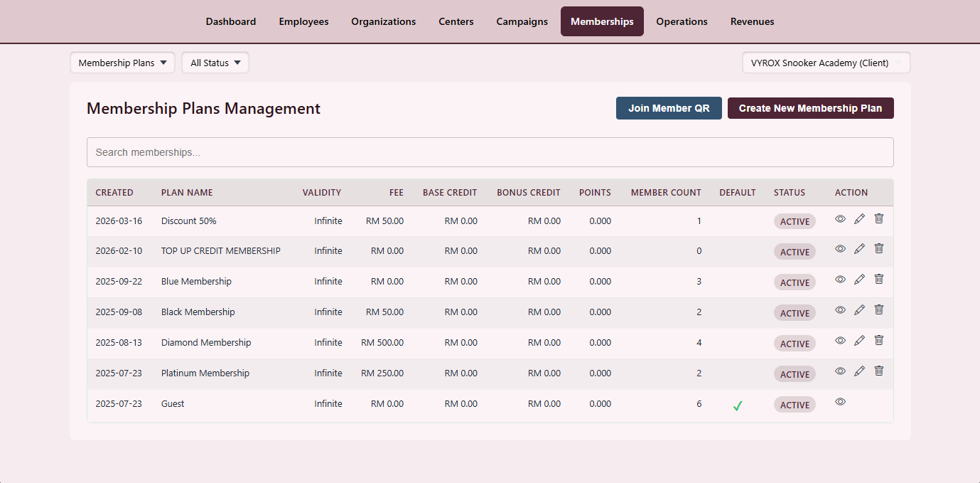The height and width of the screenshot is (483, 980).
Task: Sort by the FEE column header
Action: click(x=397, y=193)
